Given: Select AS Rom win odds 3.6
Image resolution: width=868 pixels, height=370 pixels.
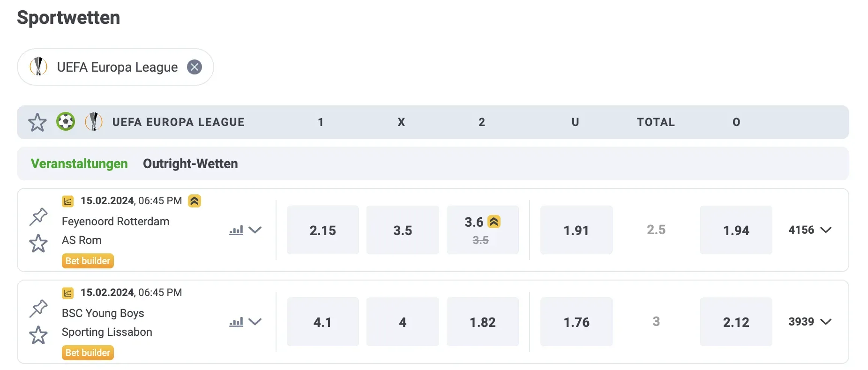Looking at the screenshot, I should point(482,230).
